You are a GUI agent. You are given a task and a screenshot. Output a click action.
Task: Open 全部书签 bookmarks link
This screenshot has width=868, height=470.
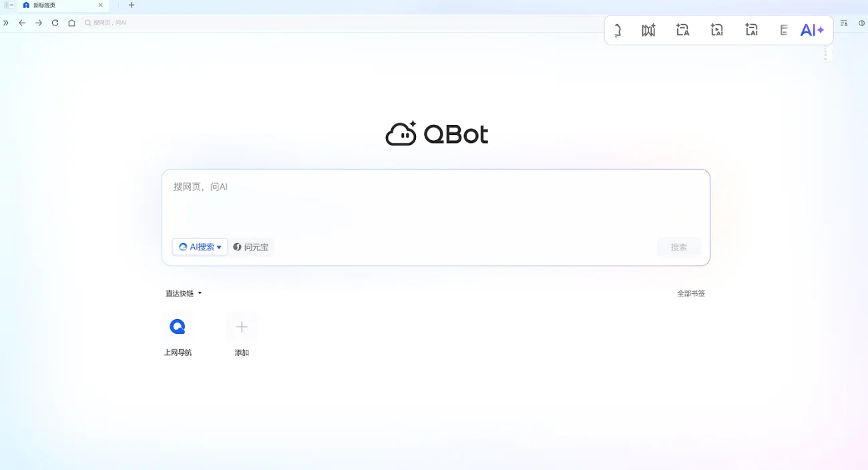(x=691, y=293)
